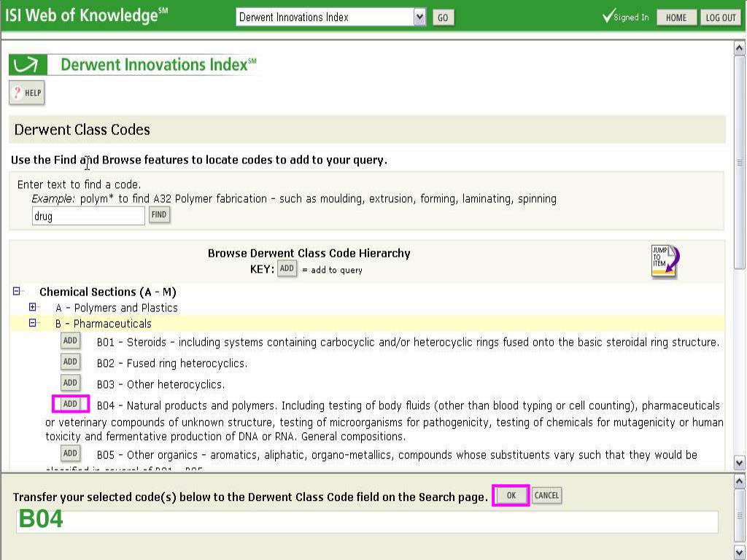Add B03 Other heterocyclics to query
Screen dimensions: 747x560
click(x=71, y=382)
